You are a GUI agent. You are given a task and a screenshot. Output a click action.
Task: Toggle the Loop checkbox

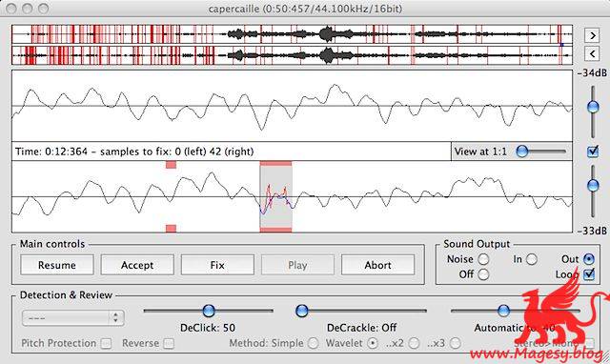589,274
